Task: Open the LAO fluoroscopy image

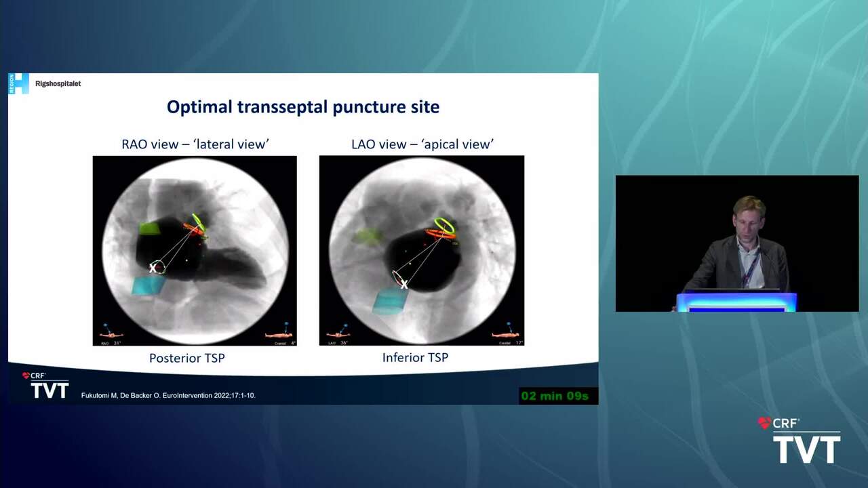Action: click(x=422, y=251)
